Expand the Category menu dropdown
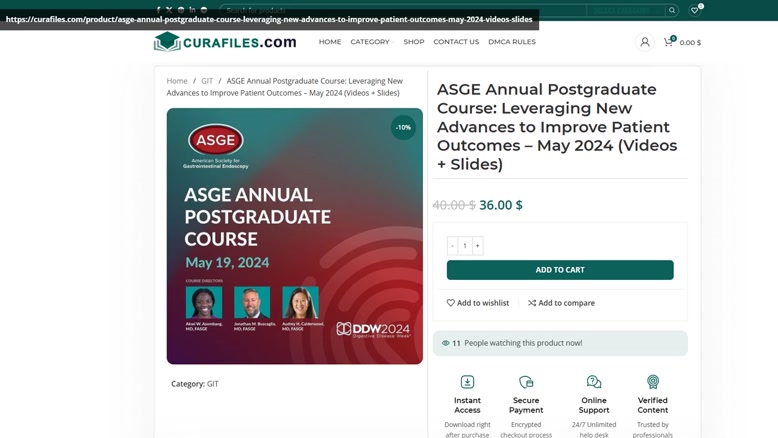Screen dimensions: 778x438 coord(372,42)
